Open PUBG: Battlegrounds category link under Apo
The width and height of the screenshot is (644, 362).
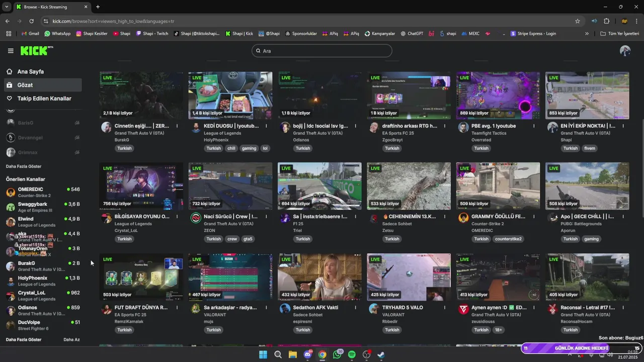click(x=581, y=224)
